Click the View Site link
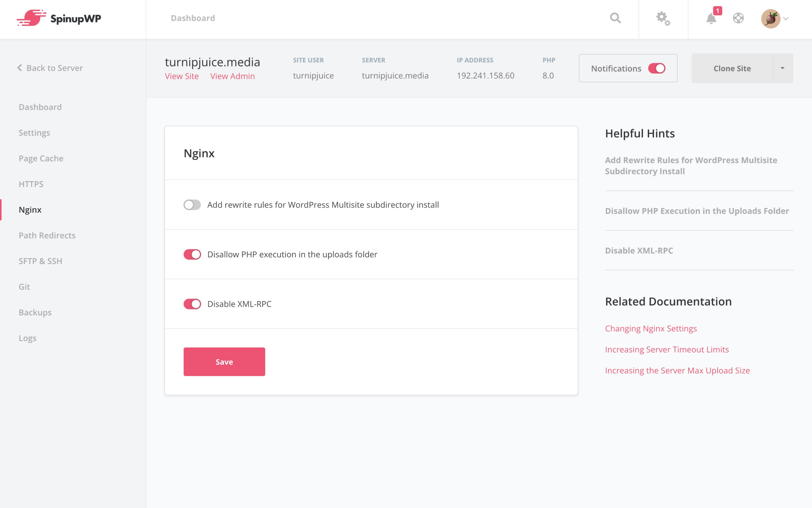The height and width of the screenshot is (508, 812). [182, 76]
